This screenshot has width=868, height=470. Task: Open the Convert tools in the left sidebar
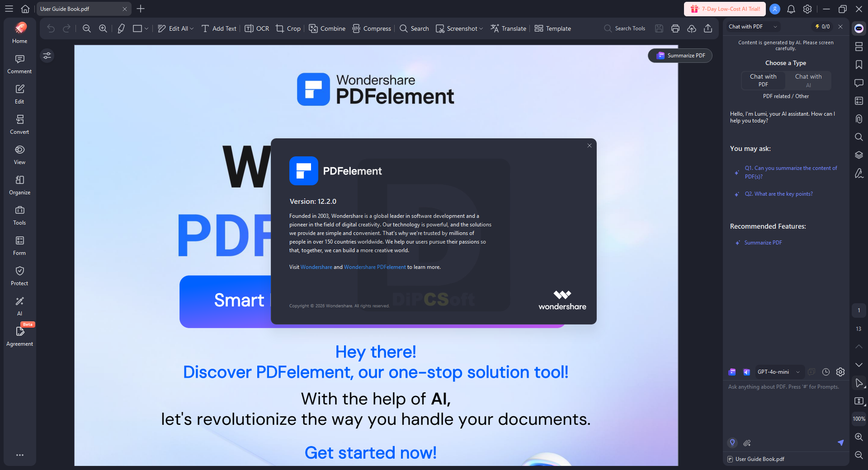[19, 125]
